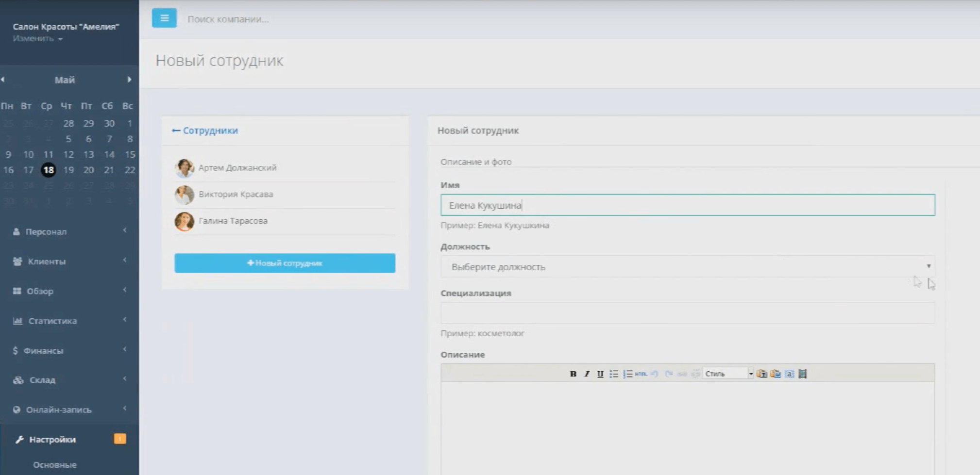Go back via Сотрудники link
The height and width of the screenshot is (475, 980).
coord(205,131)
